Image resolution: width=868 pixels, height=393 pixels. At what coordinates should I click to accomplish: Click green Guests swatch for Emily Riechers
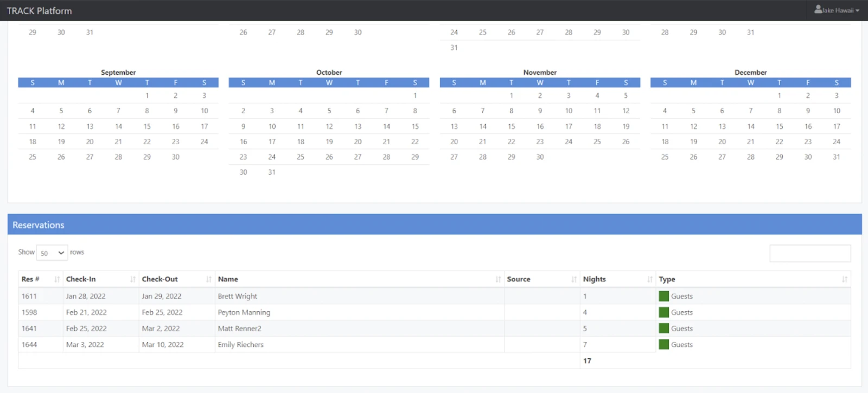coord(663,344)
